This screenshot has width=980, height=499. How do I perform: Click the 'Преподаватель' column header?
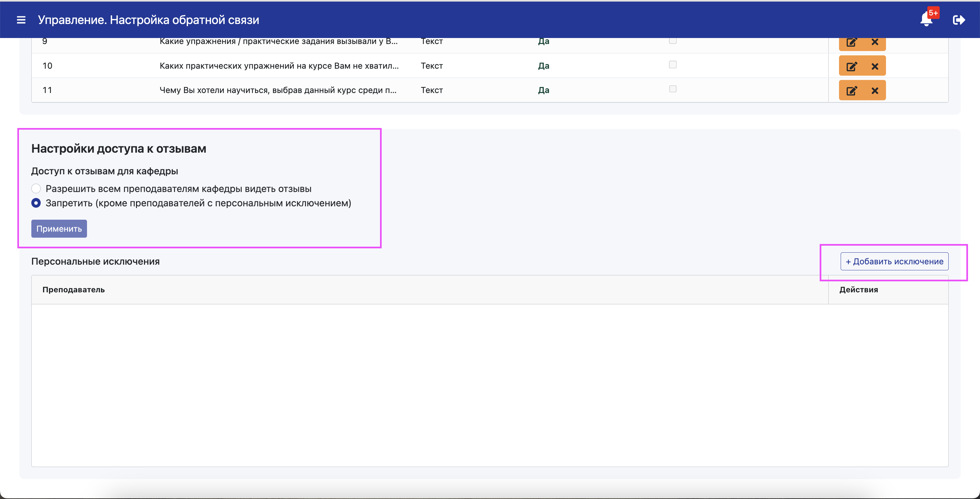[73, 289]
